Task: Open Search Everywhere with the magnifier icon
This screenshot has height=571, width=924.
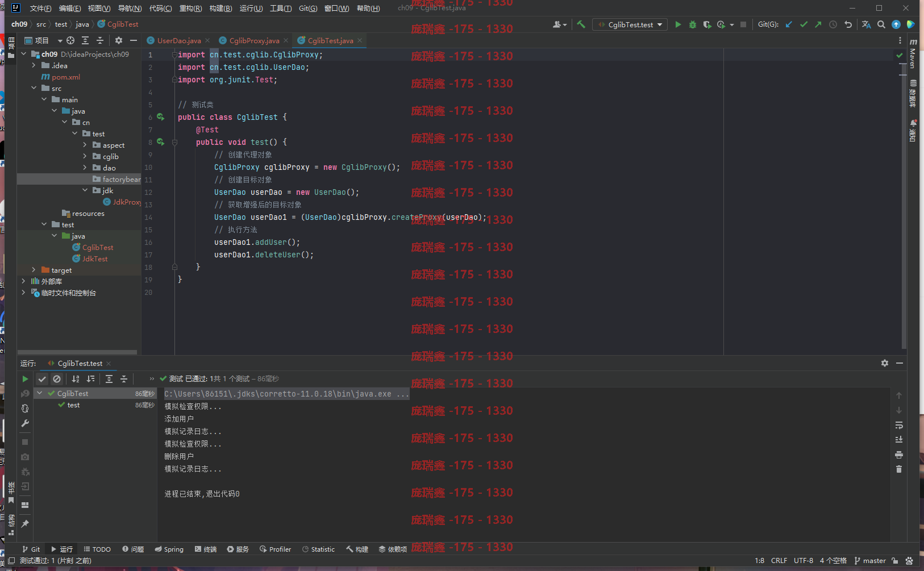Action: tap(881, 24)
